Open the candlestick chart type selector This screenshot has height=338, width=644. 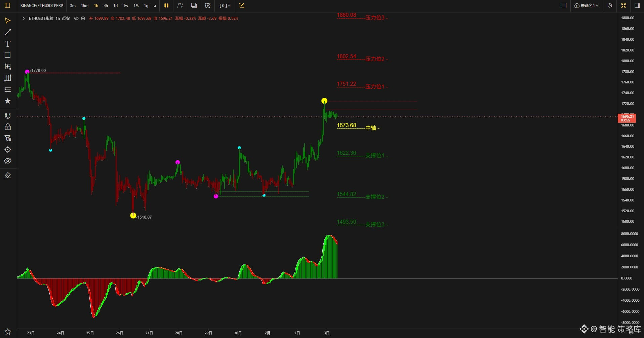pos(166,5)
